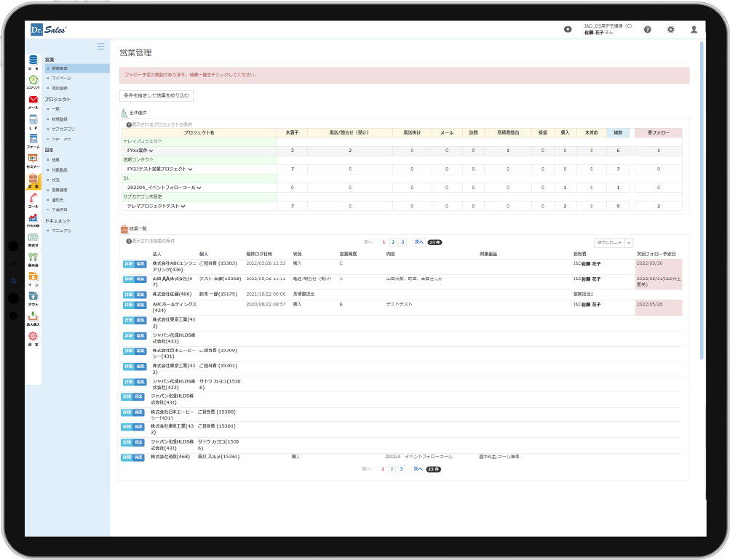Open the help question mark icon
The width and height of the screenshot is (730, 560).
647,30
